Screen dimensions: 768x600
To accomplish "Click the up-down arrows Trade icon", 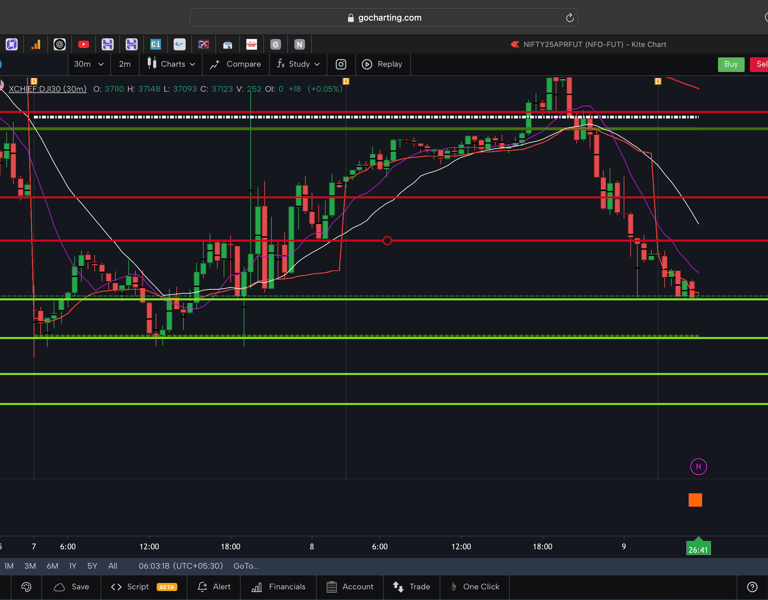I will 398,587.
